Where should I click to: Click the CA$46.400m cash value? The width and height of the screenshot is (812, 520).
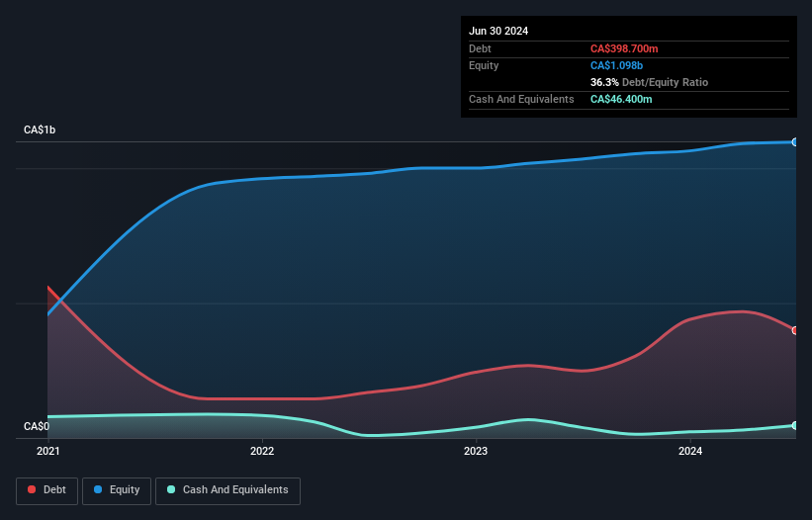coord(621,99)
